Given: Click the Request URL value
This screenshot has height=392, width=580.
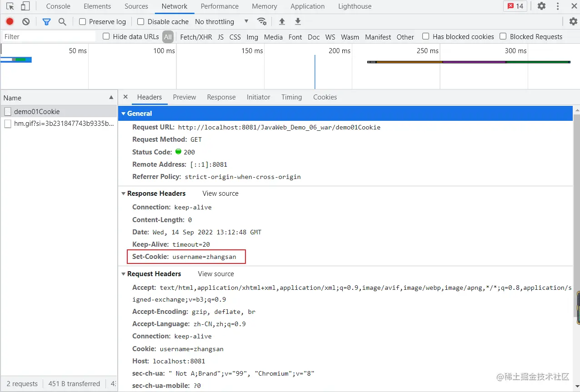Looking at the screenshot, I should point(279,127).
